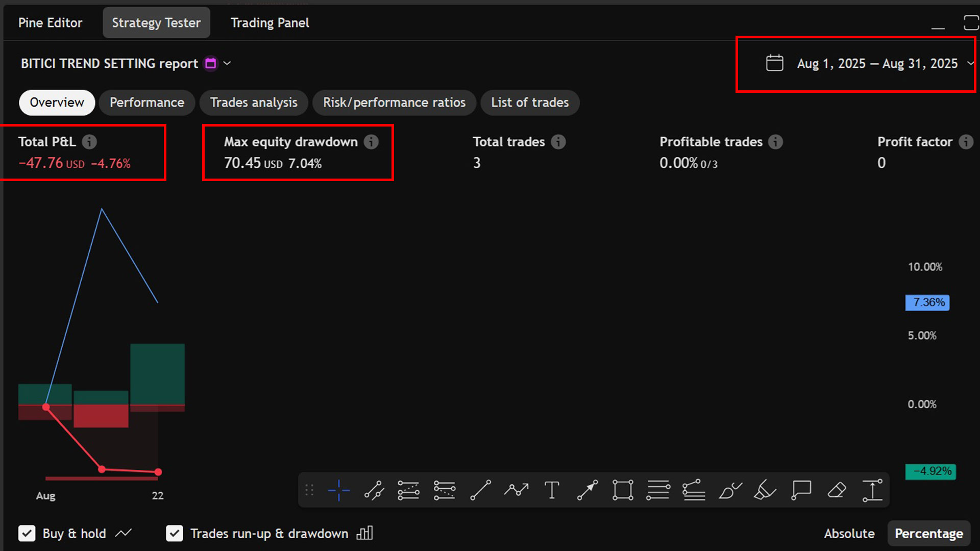Expand the drawing toolbar drag handle menu
Screen dimensions: 980x551
(x=309, y=490)
